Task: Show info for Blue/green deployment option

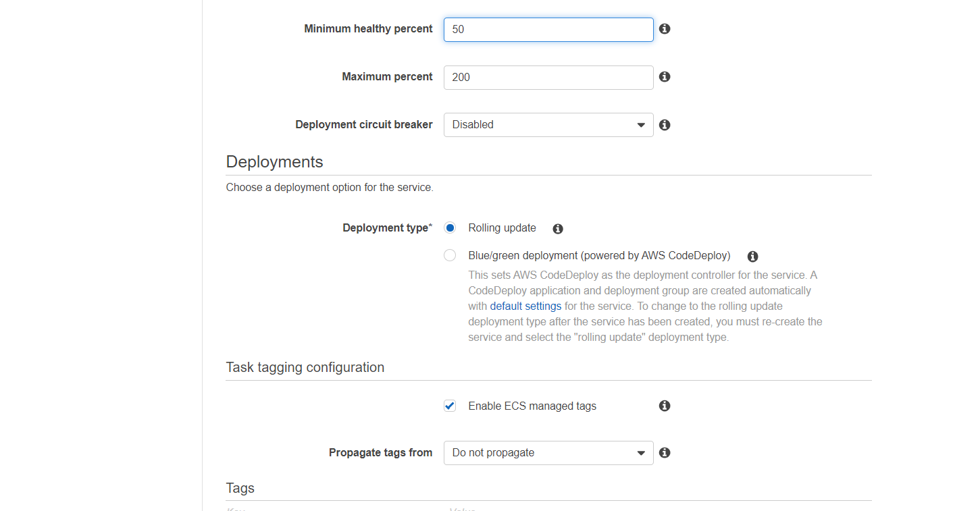Action: [x=753, y=257]
